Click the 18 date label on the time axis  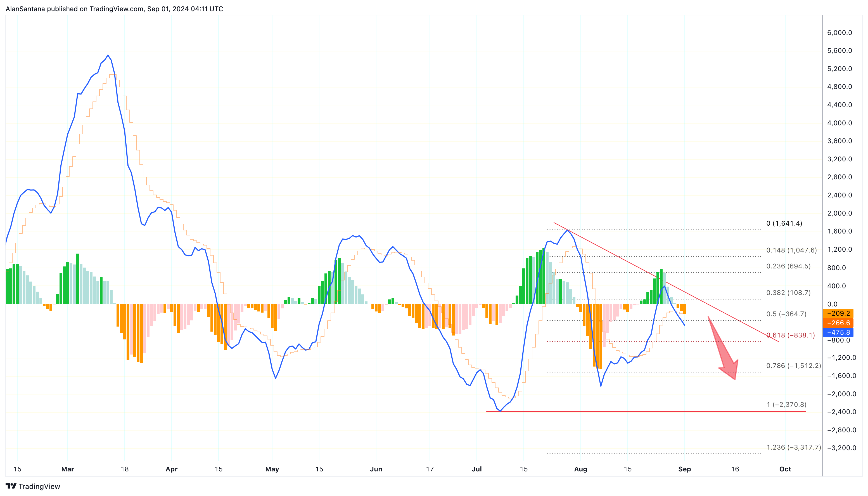125,469
